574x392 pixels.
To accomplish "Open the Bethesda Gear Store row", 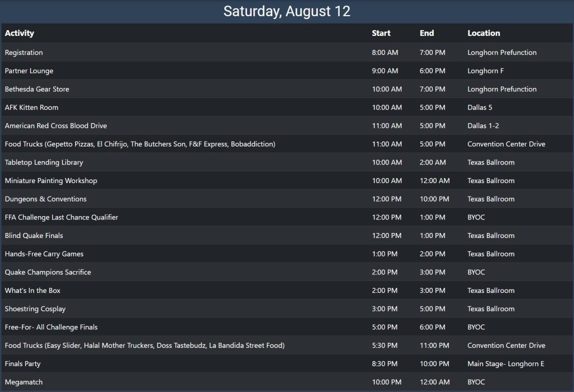I will click(x=287, y=89).
